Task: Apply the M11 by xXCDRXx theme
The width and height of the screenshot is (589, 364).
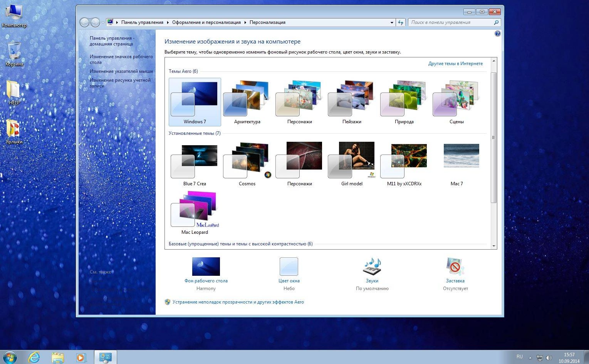Action: tap(404, 164)
